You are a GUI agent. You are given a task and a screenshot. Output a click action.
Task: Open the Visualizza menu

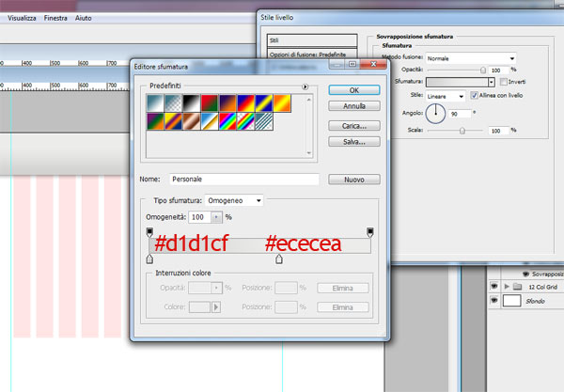tap(22, 18)
